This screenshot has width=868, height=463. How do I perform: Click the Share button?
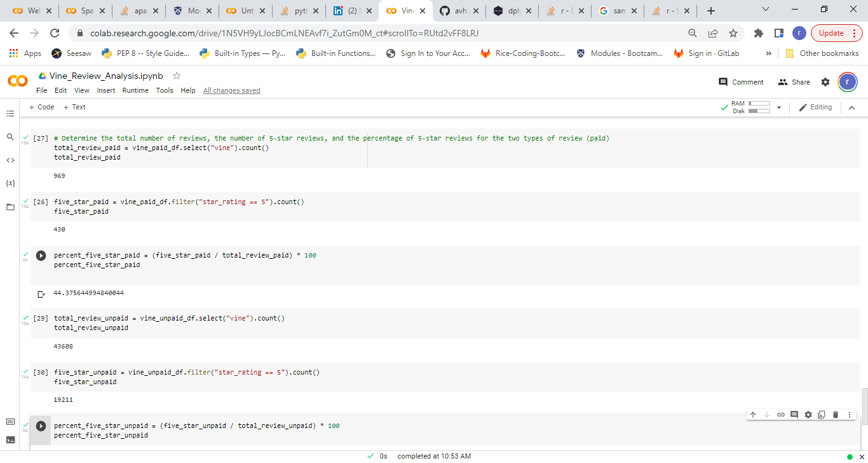coord(794,82)
